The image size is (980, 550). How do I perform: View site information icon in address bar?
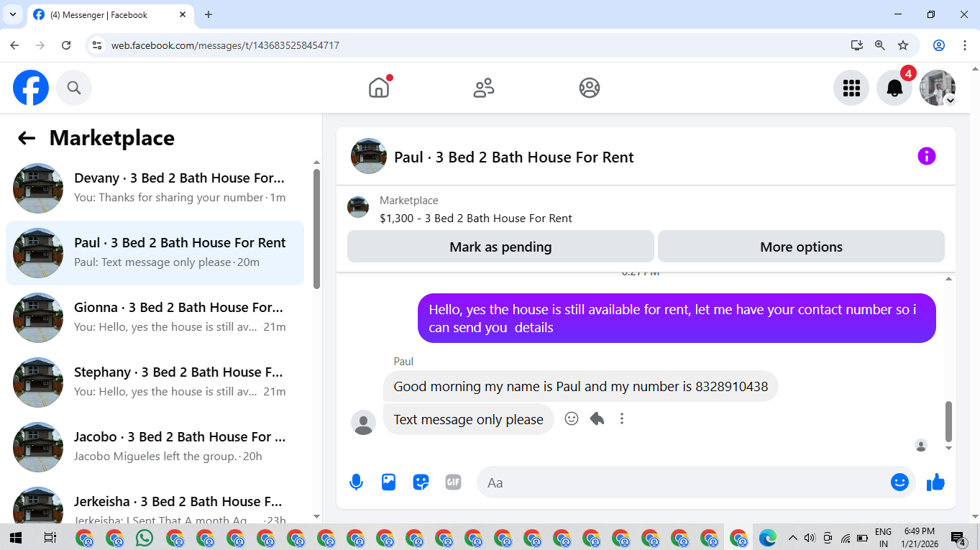pyautogui.click(x=98, y=45)
